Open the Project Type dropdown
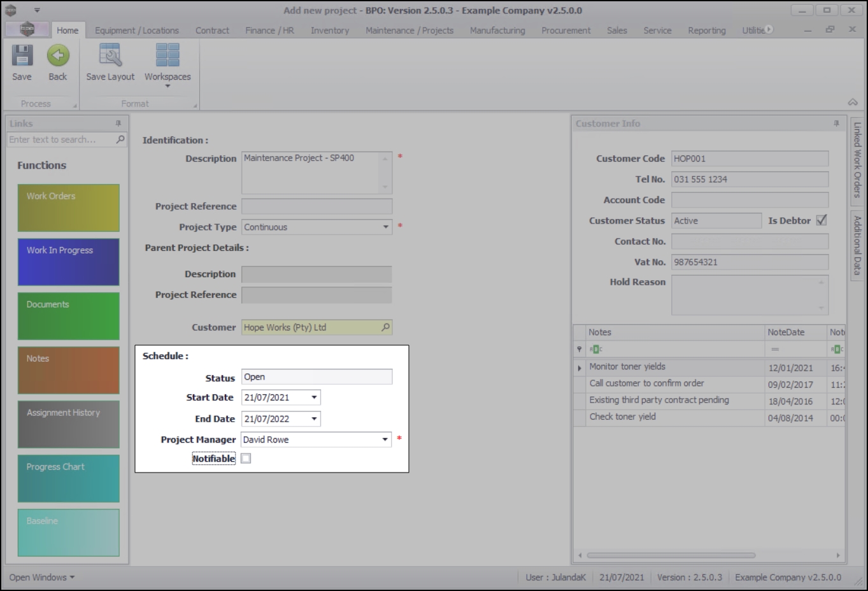The height and width of the screenshot is (591, 868). click(x=385, y=227)
